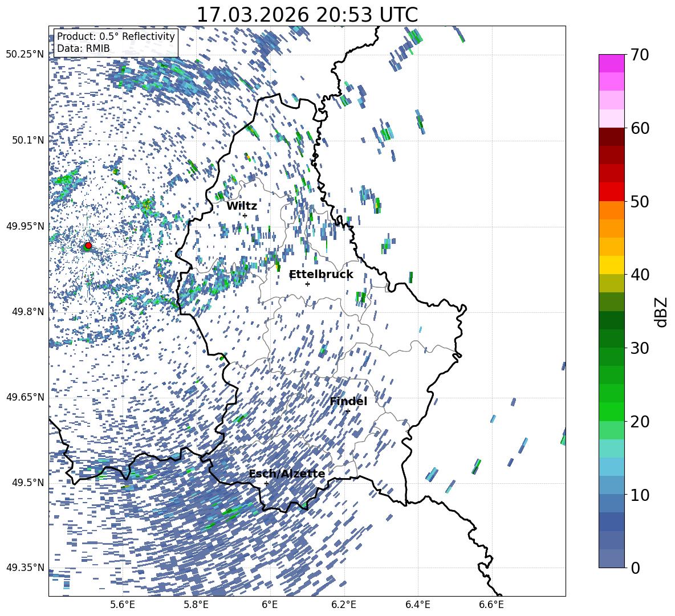Click the 49.8°N latitude label
This screenshot has width=675, height=616.
point(27,312)
